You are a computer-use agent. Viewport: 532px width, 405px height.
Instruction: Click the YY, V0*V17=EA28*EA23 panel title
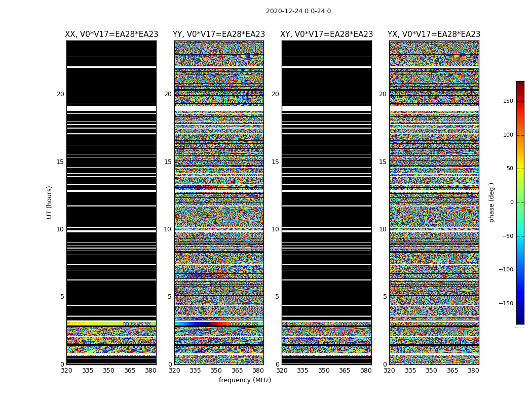coord(219,34)
